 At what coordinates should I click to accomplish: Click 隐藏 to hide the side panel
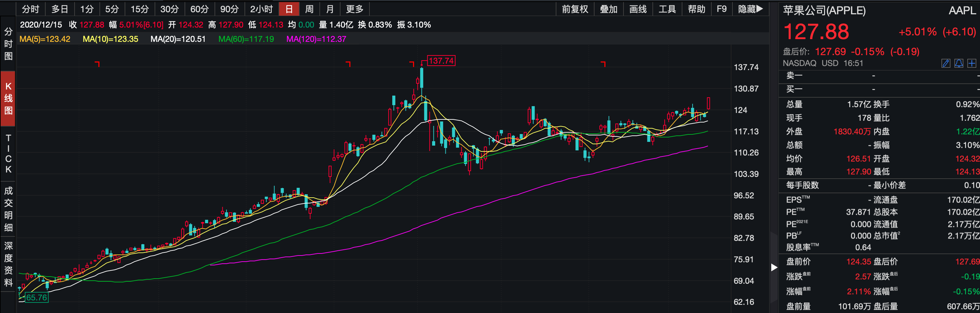tap(750, 9)
